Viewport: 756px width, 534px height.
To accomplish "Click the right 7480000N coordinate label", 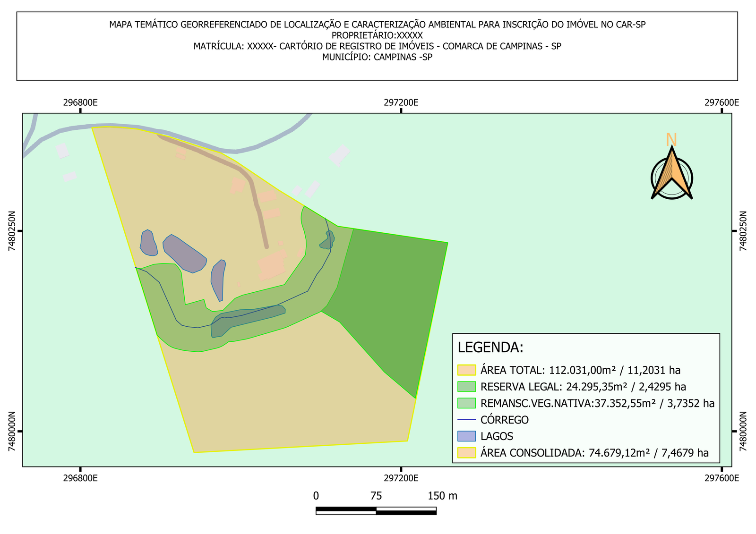I will coord(743,431).
